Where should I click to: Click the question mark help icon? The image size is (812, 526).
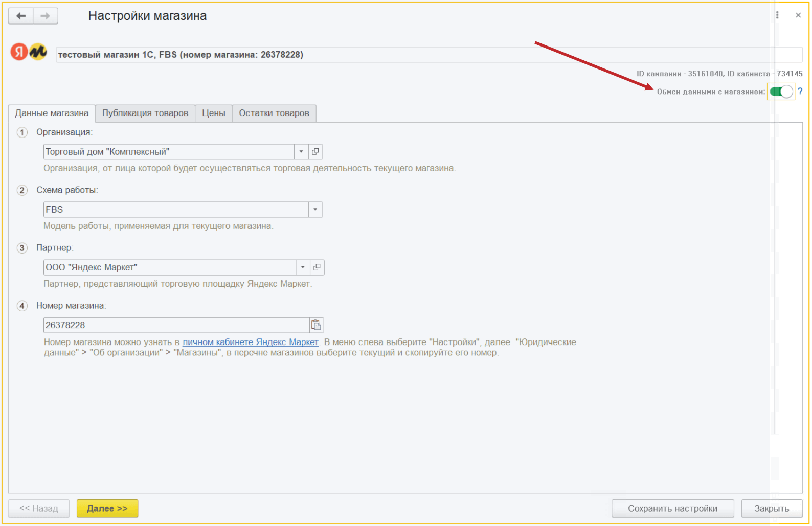point(800,92)
